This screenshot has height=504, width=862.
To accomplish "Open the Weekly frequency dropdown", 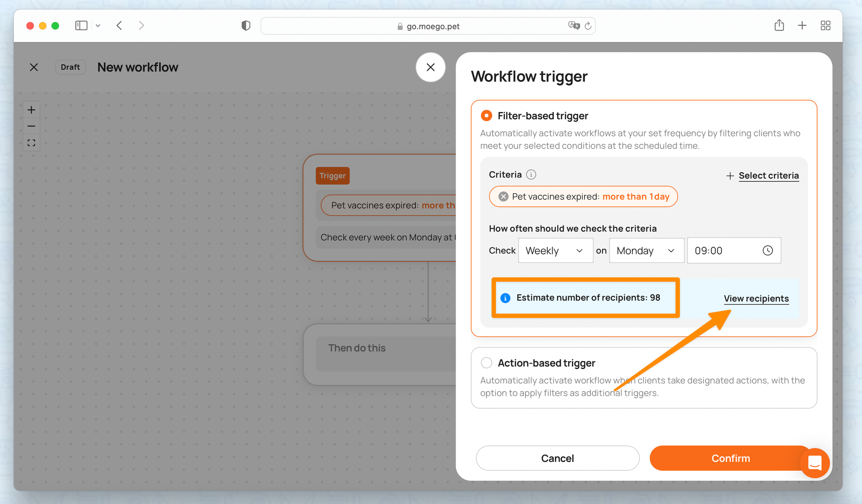I will pos(555,251).
